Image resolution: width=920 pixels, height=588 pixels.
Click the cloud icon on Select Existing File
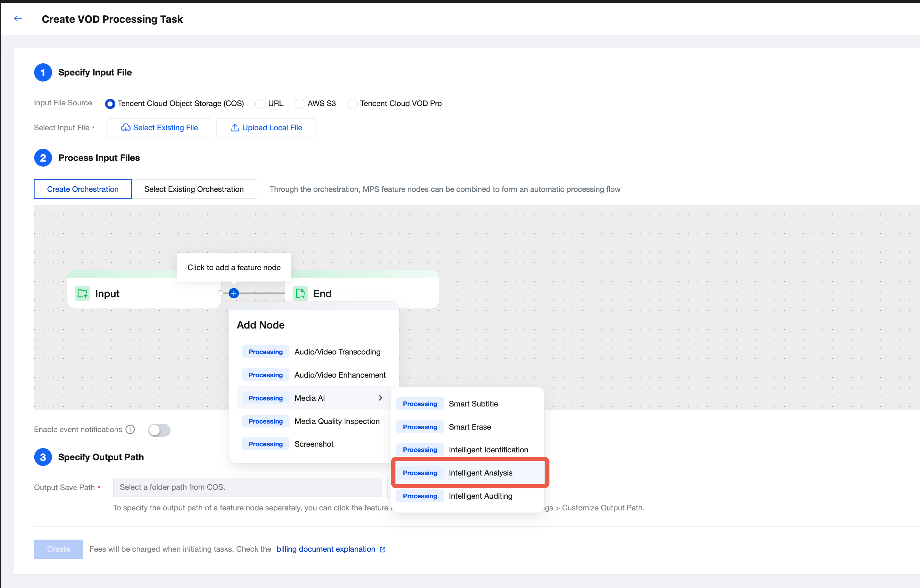pyautogui.click(x=125, y=128)
